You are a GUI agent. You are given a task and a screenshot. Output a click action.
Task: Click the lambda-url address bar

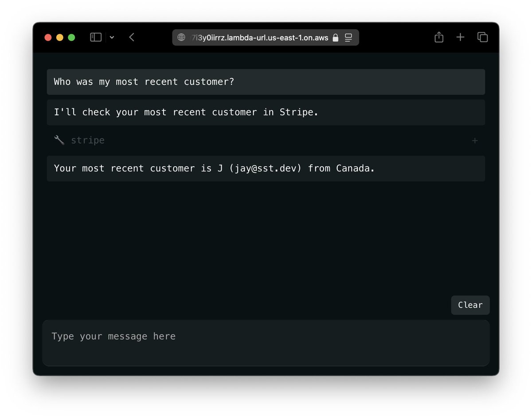266,38
